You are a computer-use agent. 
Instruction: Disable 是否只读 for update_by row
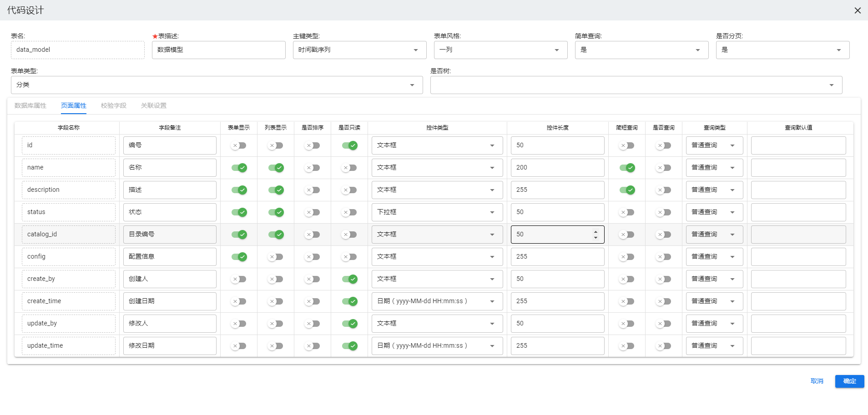click(349, 324)
